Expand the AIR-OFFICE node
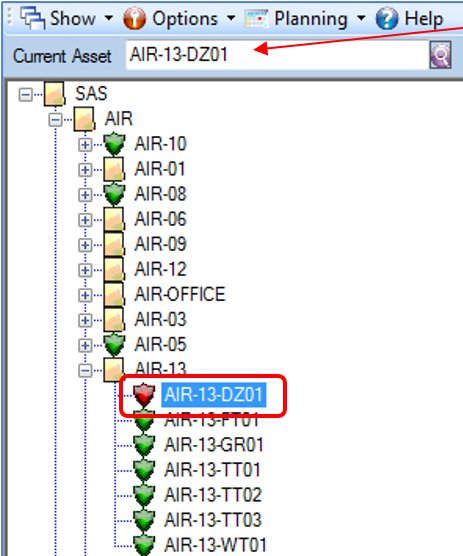This screenshot has height=556, width=463. (85, 296)
